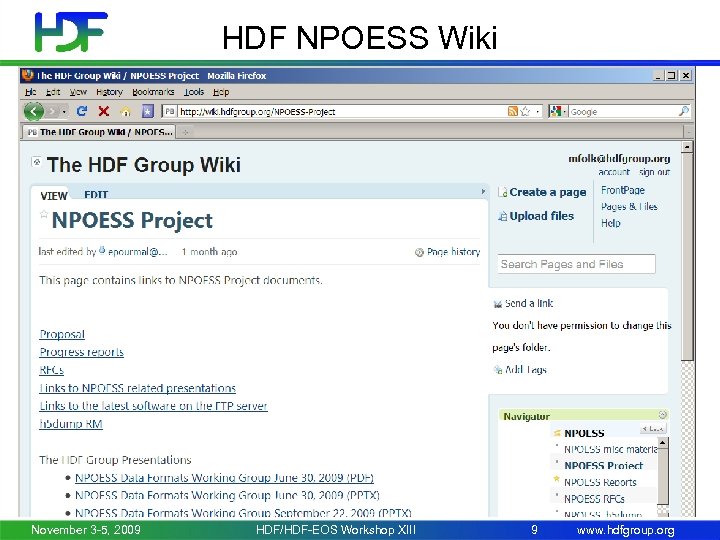The height and width of the screenshot is (540, 720).
Task: Click the Navigator options gear icon
Action: pyautogui.click(x=663, y=415)
